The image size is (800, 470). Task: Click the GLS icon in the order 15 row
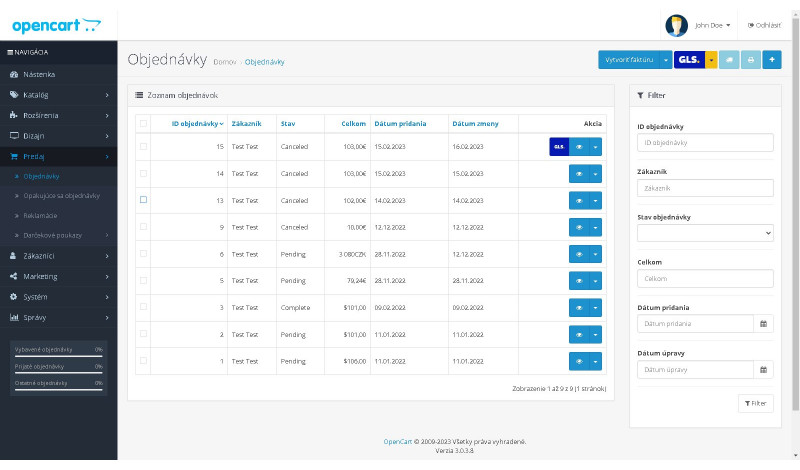(x=559, y=146)
